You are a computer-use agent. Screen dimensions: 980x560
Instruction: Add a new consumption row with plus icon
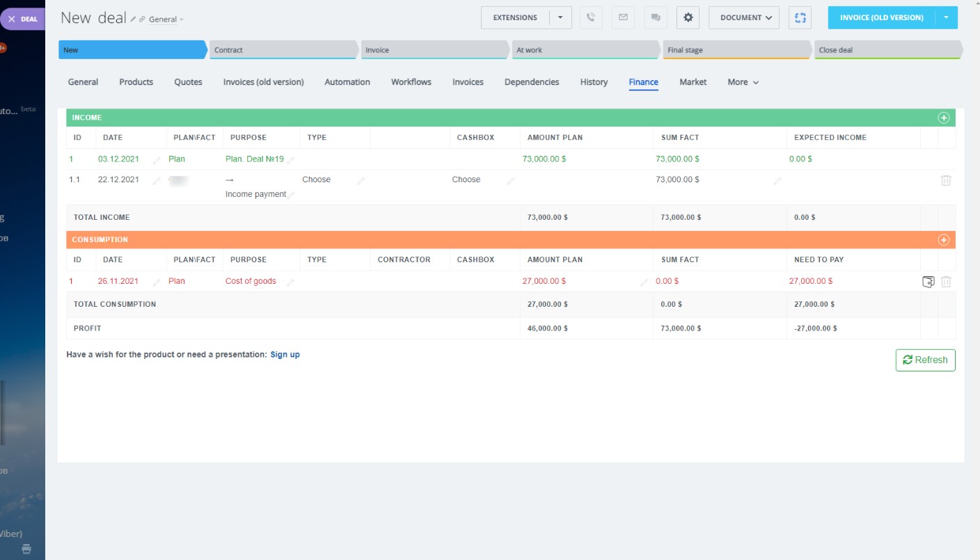click(x=944, y=240)
